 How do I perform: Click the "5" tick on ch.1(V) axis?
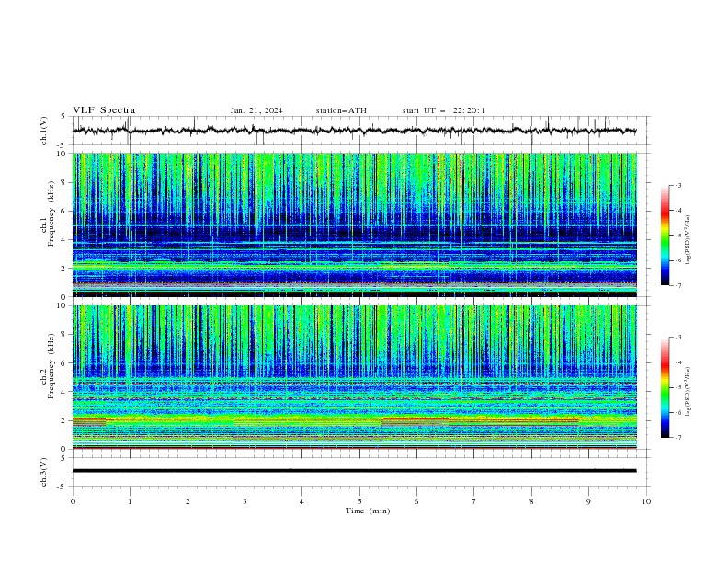[64, 116]
